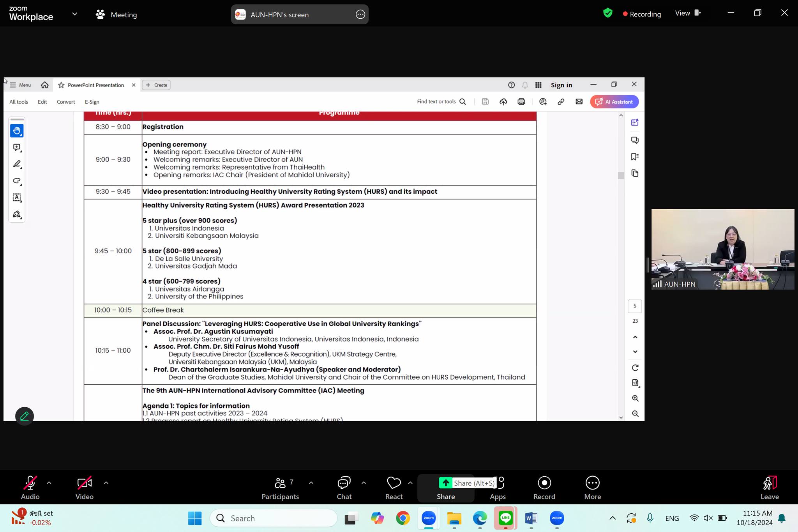This screenshot has width=798, height=532.
Task: Open the Comments panel icon in right sidebar
Action: click(x=635, y=140)
